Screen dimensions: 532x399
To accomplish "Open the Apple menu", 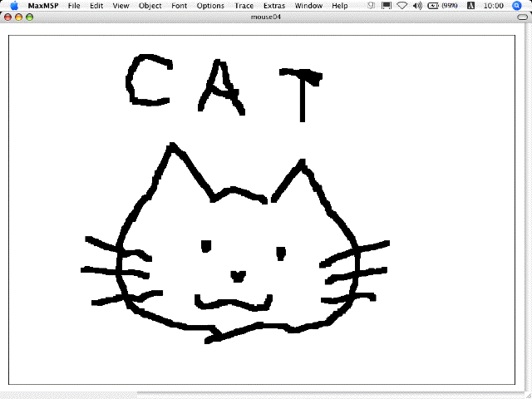I will tap(14, 6).
